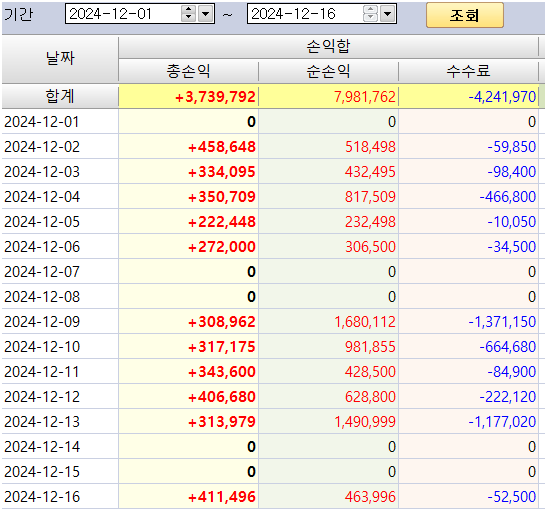
Task: Click 수수료 value -466,800
Action: click(x=507, y=197)
